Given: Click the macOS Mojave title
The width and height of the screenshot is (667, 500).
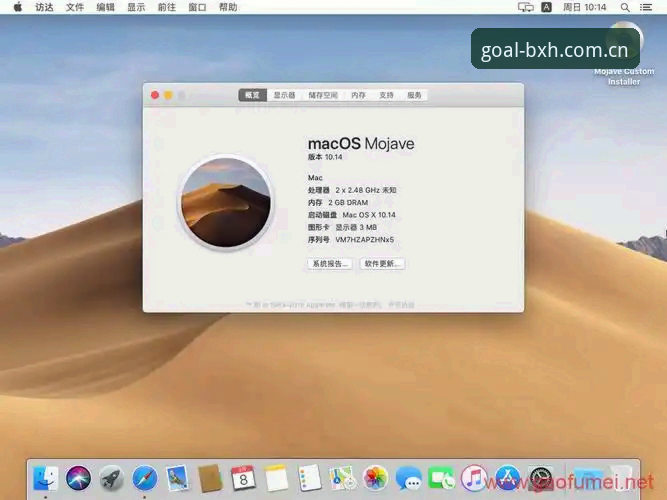Looking at the screenshot, I should click(361, 144).
